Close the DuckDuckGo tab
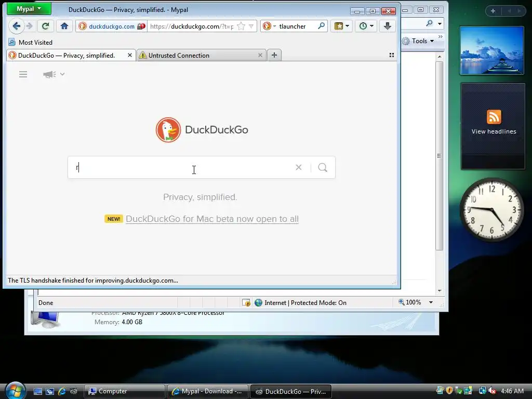 pos(129,55)
